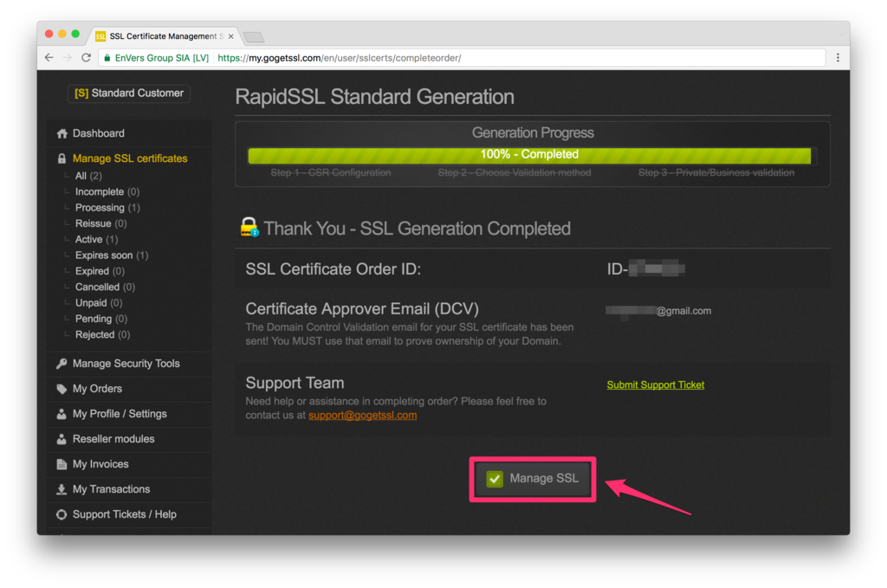Screen dimensions: 887x588
Task: Show Unpaid (0) certificates
Action: click(x=99, y=302)
